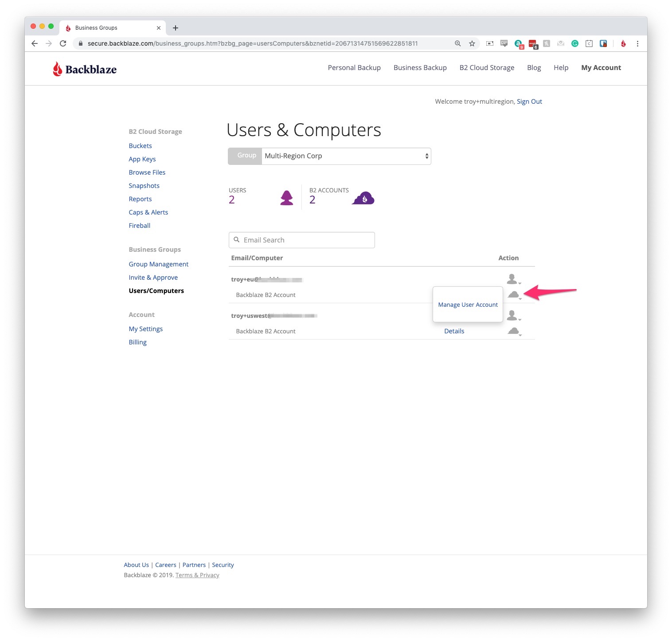
Task: Select Users/Computers in the sidebar
Action: [x=156, y=291]
